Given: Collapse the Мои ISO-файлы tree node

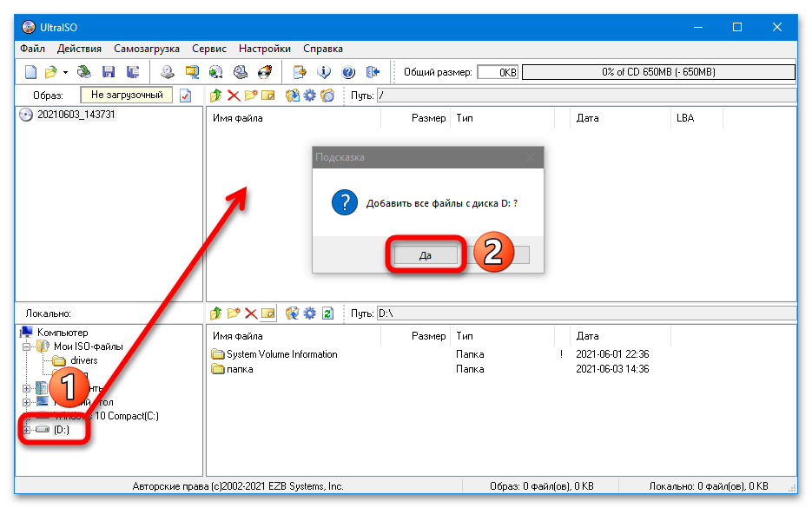Looking at the screenshot, I should tap(26, 346).
